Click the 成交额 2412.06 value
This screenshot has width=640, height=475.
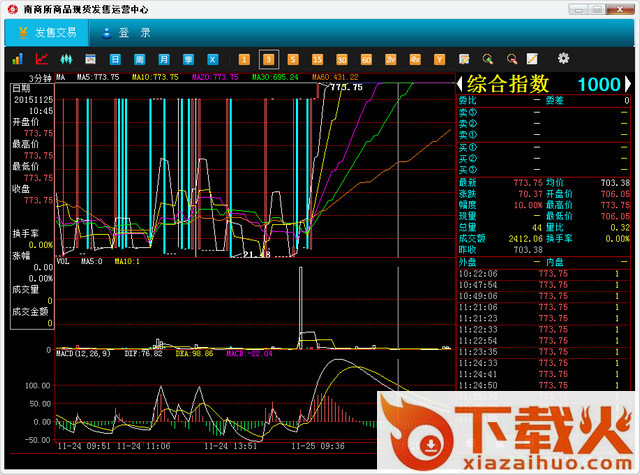tap(525, 239)
